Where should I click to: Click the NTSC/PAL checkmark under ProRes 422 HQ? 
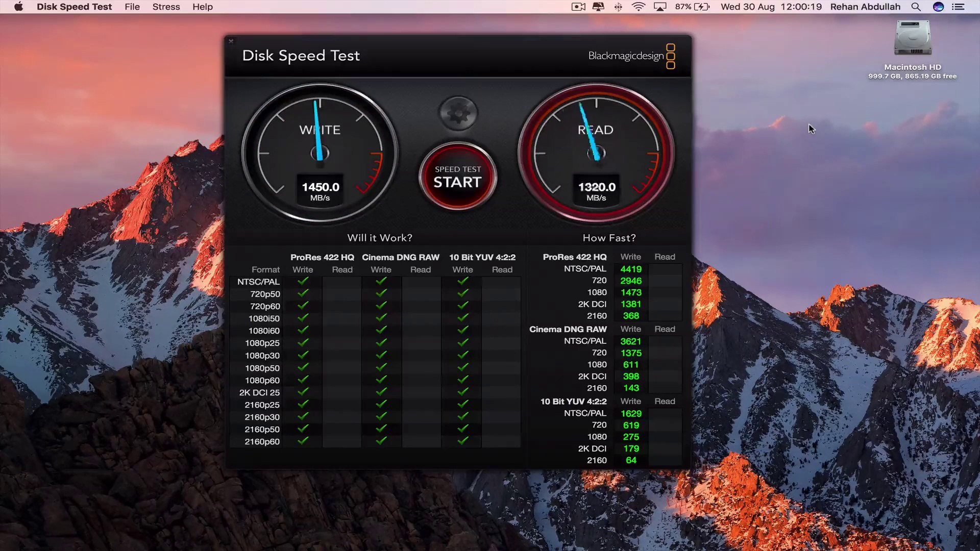coord(302,281)
